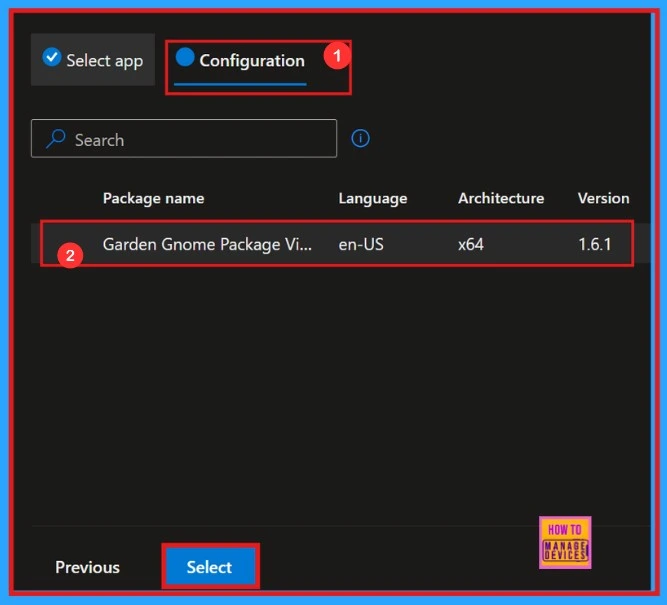Viewport: 667px width, 605px height.
Task: Switch to the Select app tab
Action: tap(93, 60)
